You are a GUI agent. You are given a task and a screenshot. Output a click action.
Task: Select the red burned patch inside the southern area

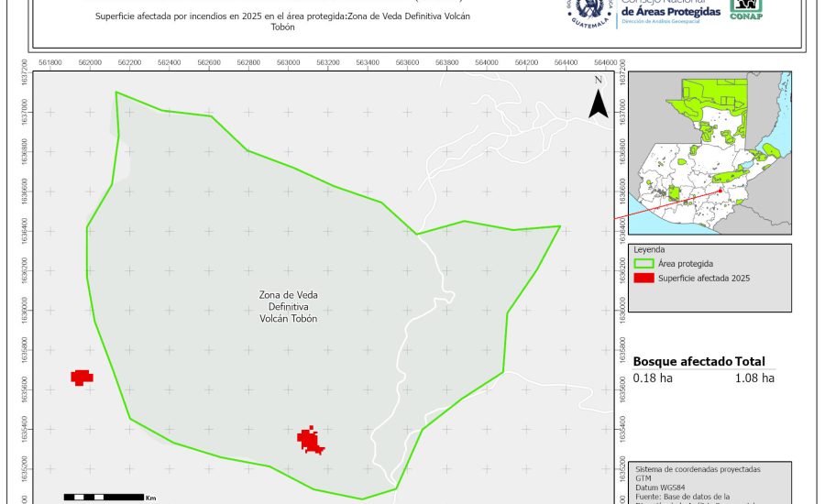[311, 441]
